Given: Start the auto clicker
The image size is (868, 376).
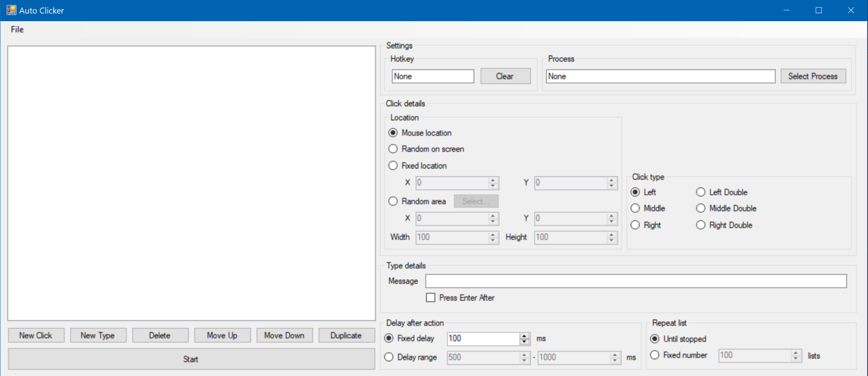Looking at the screenshot, I should (x=190, y=359).
